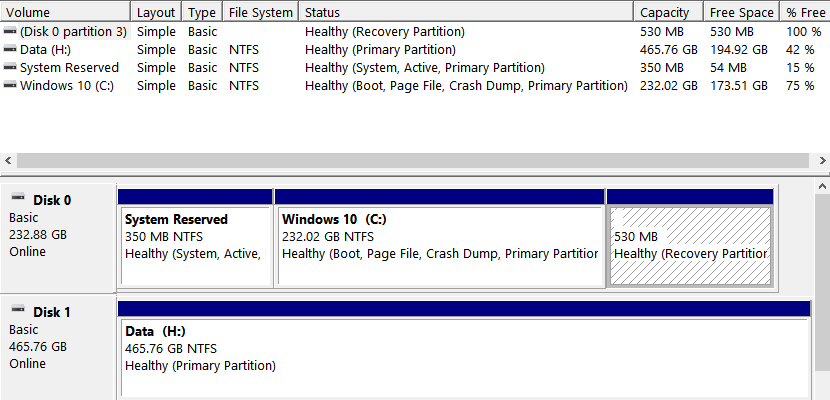Click the Online status under Disk 0
830x400 pixels.
(x=28, y=251)
